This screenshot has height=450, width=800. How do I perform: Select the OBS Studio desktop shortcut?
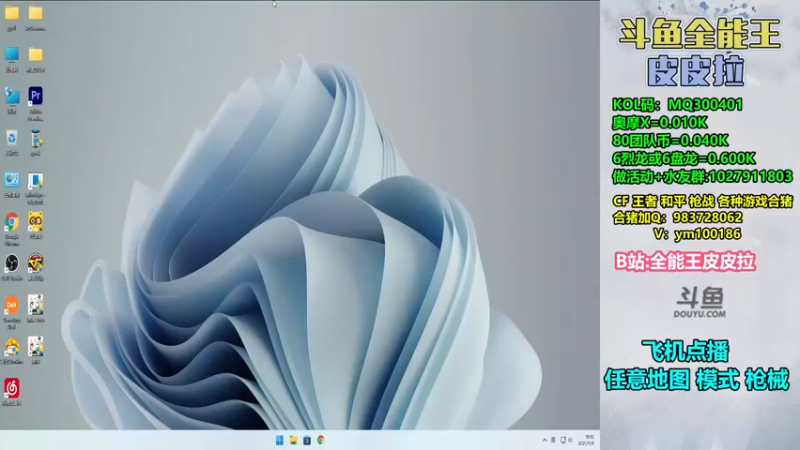click(x=12, y=263)
